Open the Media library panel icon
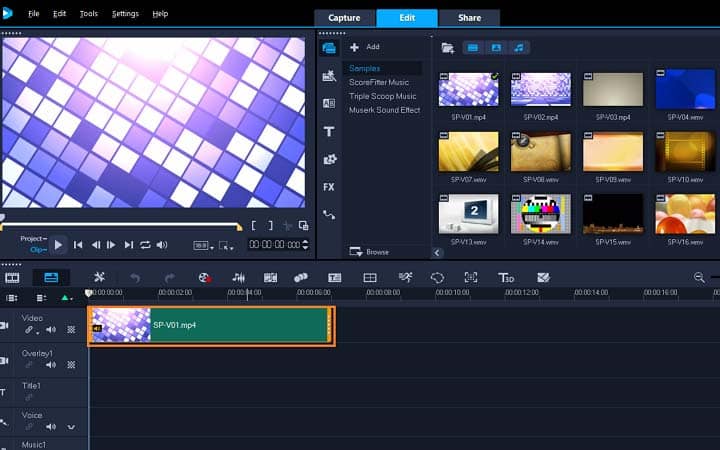This screenshot has height=450, width=720. coord(329,48)
